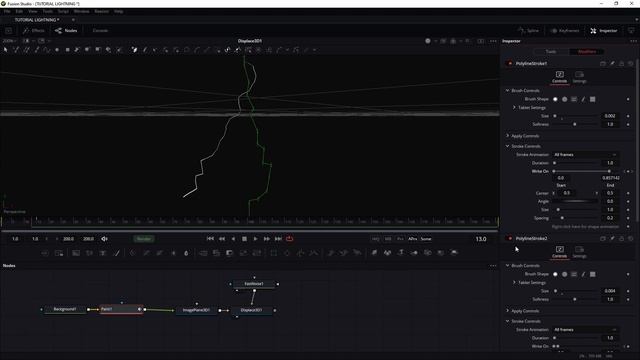640x360 pixels.
Task: Go to first frame playback button
Action: pyautogui.click(x=210, y=239)
